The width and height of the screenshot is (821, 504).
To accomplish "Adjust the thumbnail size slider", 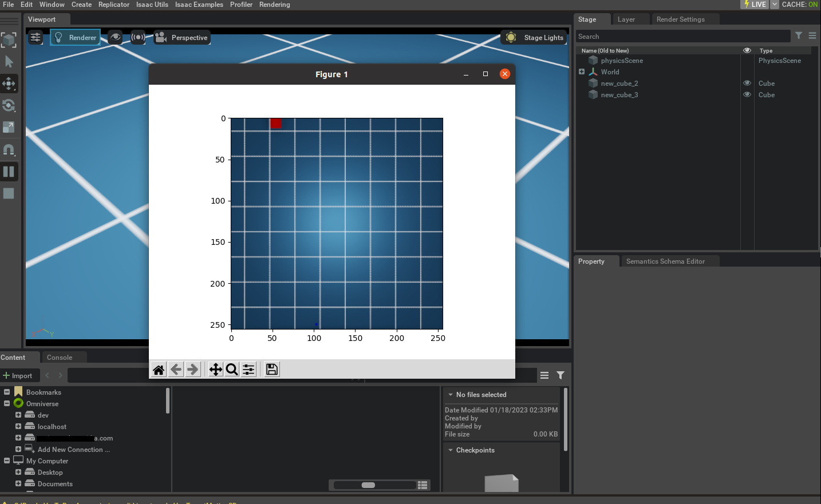I will pyautogui.click(x=368, y=485).
